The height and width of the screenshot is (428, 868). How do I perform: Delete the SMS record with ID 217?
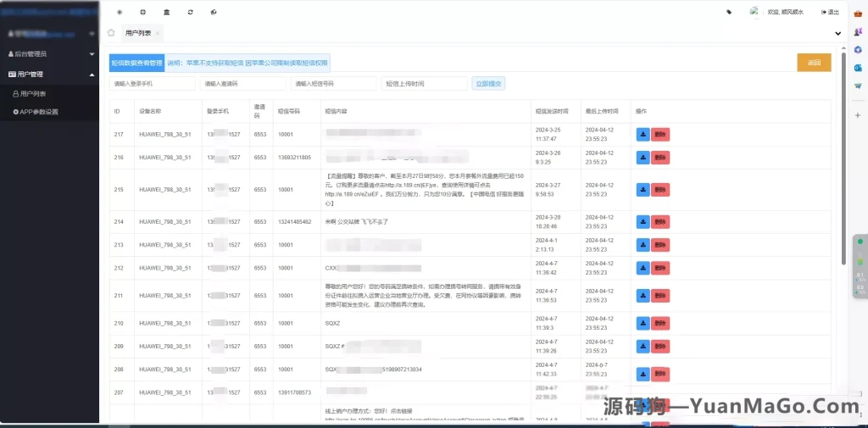[x=660, y=135]
